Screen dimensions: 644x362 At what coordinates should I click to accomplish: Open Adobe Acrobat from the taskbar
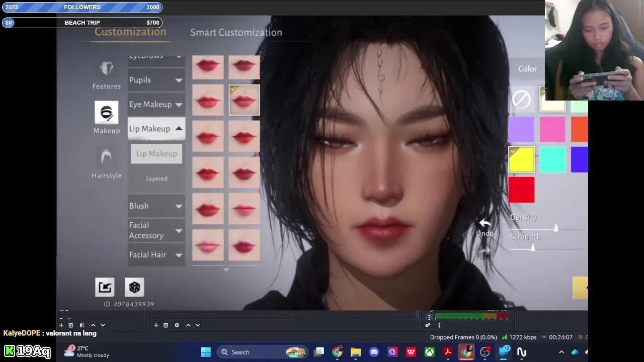(x=448, y=352)
